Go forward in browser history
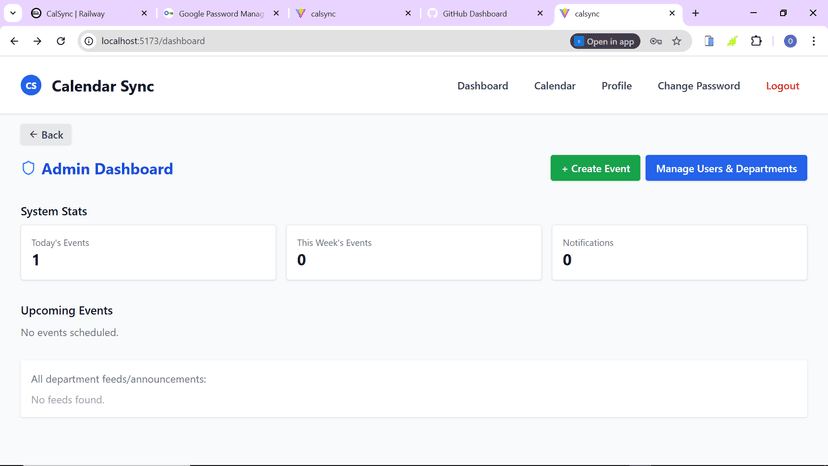 pos(37,41)
